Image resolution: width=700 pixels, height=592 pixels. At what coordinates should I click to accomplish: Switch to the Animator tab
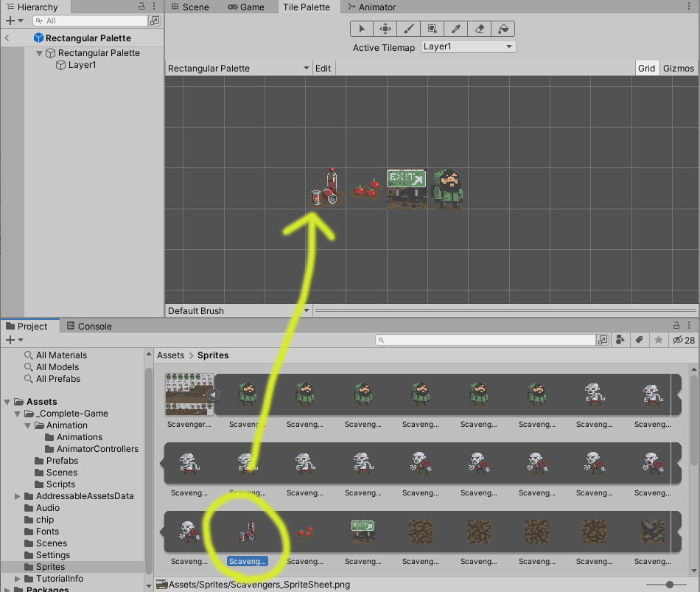click(372, 7)
